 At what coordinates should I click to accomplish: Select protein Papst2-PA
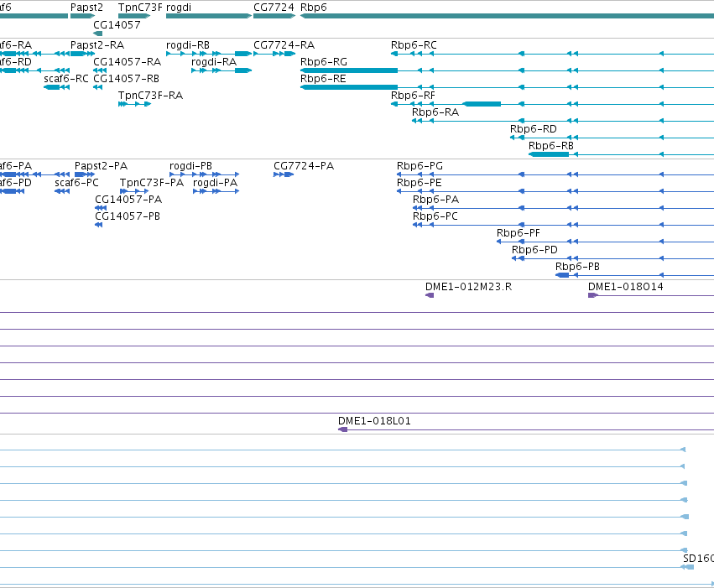point(101,166)
